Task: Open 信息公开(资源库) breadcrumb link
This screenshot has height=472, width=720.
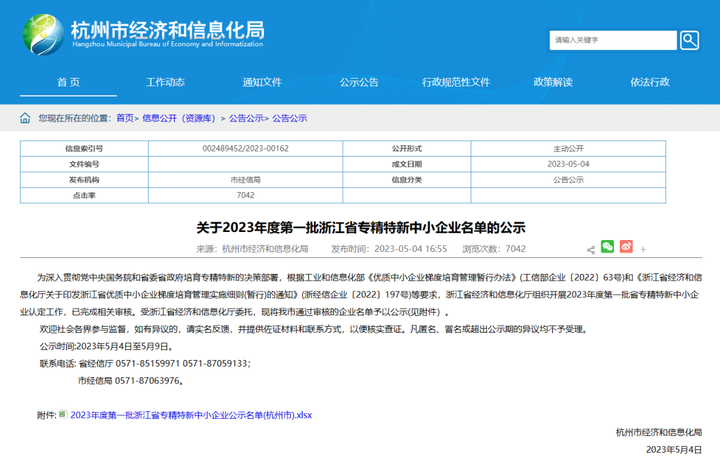Action: coord(181,118)
